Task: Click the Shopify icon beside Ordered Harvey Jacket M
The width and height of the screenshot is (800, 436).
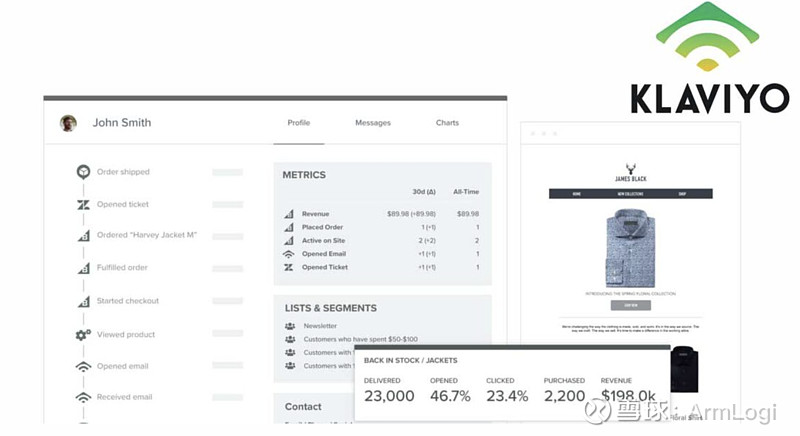Action: [x=84, y=236]
